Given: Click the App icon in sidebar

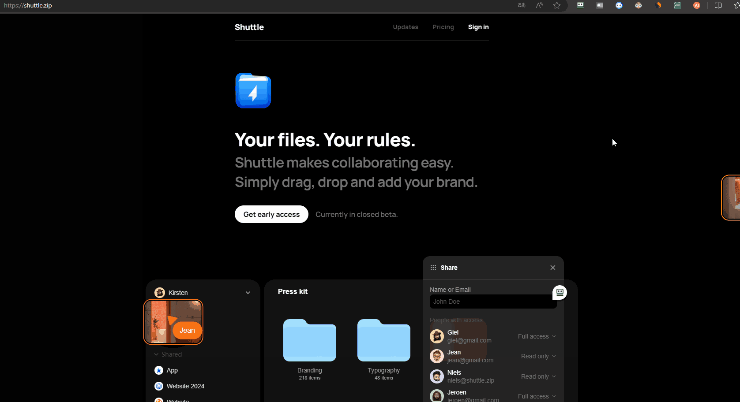Looking at the screenshot, I should point(159,370).
